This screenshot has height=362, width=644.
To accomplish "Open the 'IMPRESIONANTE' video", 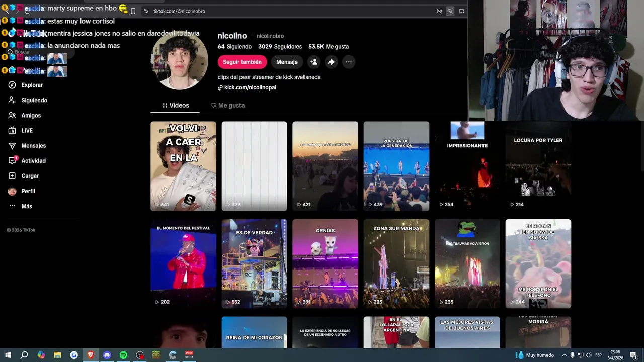I will click(467, 166).
